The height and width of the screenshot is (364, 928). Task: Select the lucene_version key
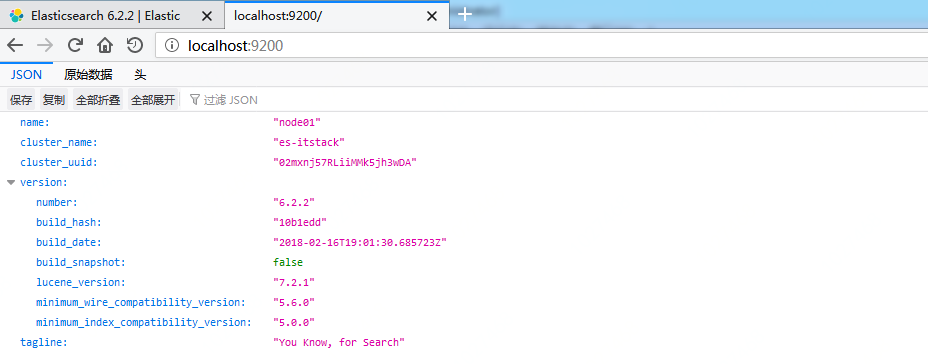80,282
